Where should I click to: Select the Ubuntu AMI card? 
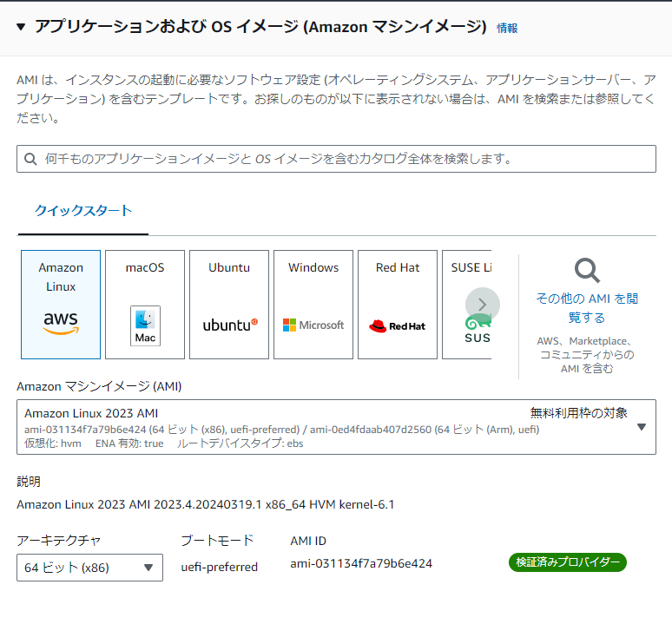[x=229, y=305]
